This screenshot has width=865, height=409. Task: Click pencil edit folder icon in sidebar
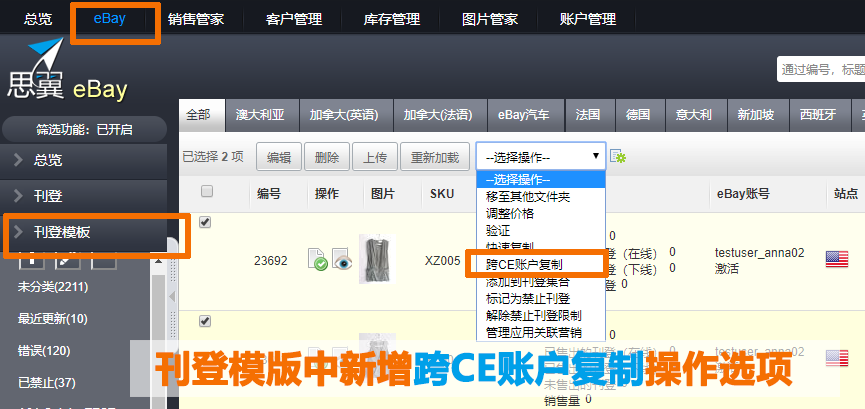67,261
